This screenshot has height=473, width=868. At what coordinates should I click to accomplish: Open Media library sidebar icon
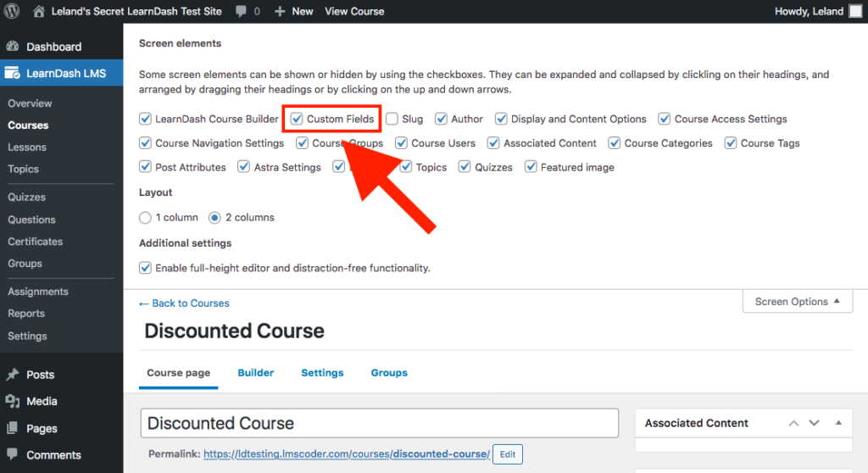[x=13, y=401]
